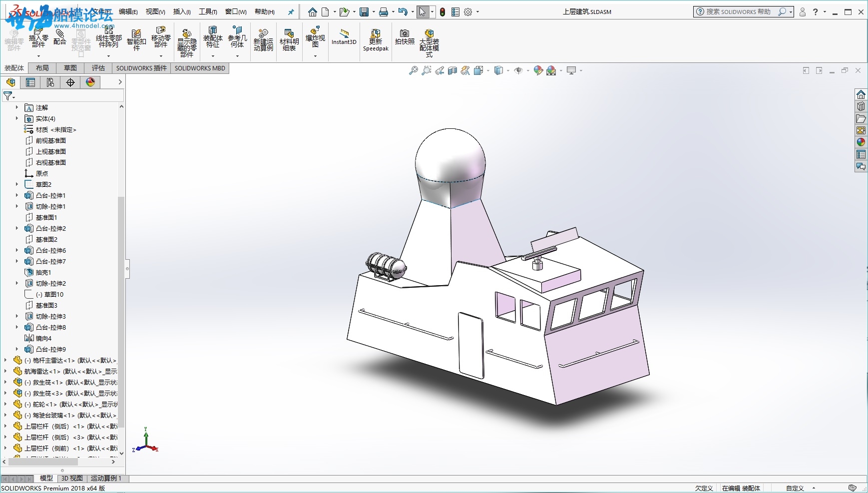Open the 编辑(E) Edit menu
This screenshot has height=493, width=868.
[128, 11]
